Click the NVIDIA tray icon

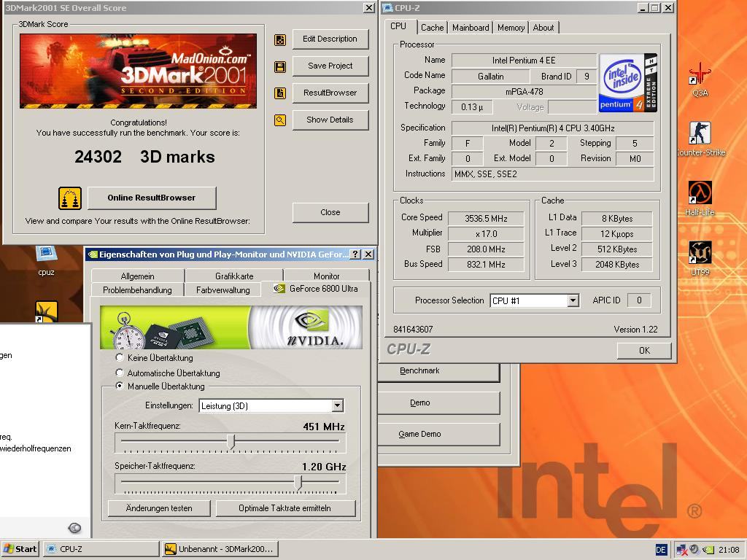[x=708, y=550]
